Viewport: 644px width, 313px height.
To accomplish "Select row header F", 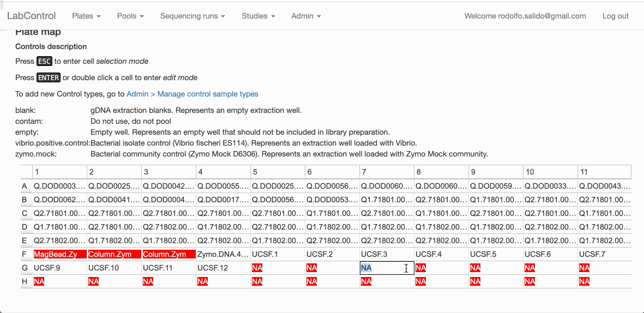I will click(26, 254).
